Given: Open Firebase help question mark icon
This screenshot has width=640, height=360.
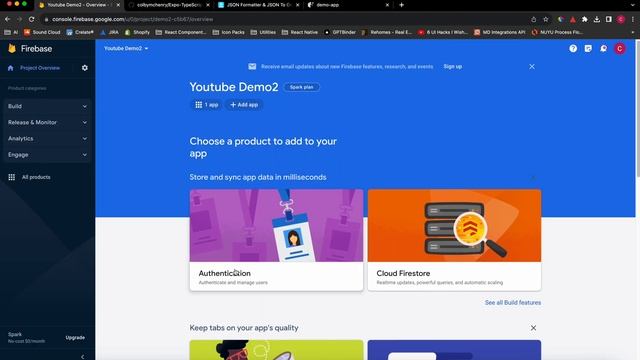Looking at the screenshot, I should click(573, 49).
